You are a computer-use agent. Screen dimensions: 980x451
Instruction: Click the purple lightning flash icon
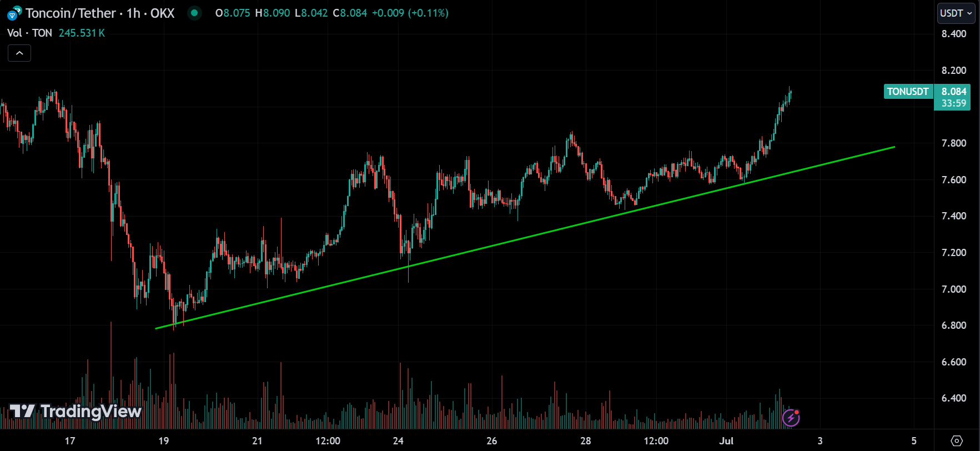791,417
